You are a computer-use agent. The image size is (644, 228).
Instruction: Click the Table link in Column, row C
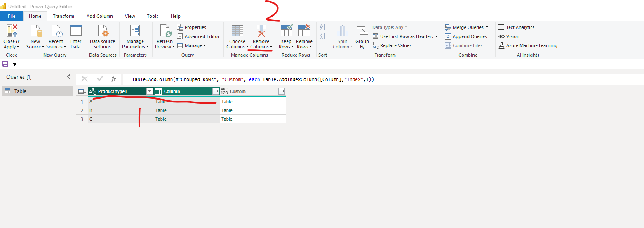tap(161, 119)
